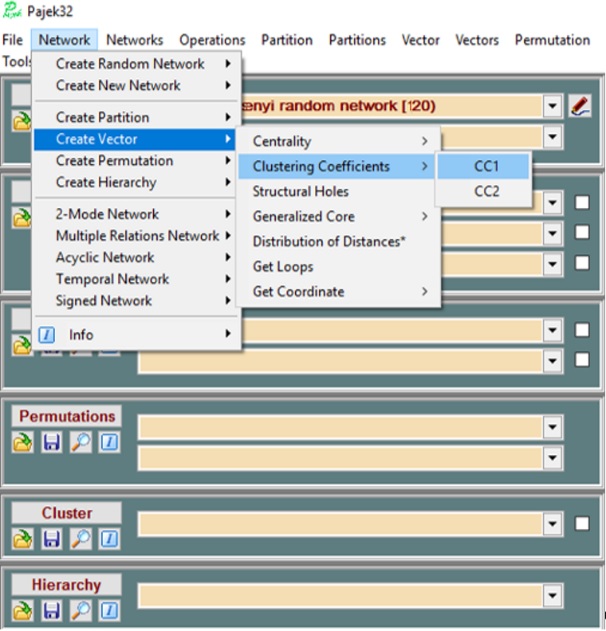Open the File menu
This screenshot has width=606, height=631.
(12, 40)
